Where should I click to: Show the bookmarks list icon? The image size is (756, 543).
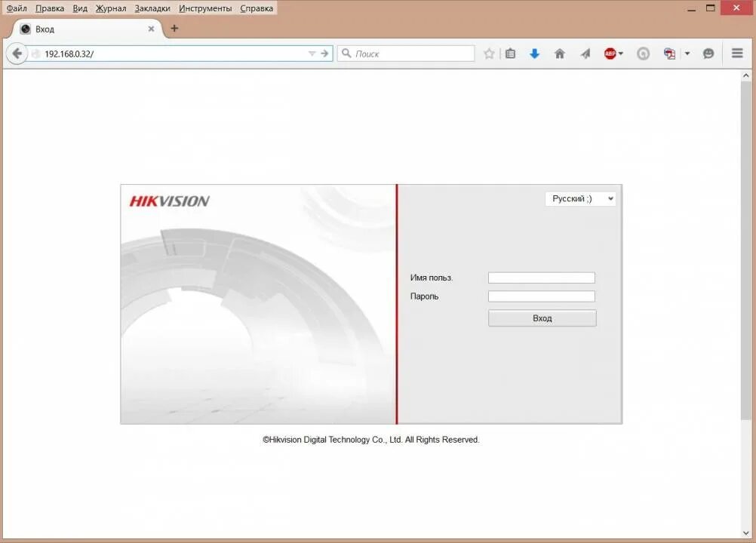tap(511, 54)
